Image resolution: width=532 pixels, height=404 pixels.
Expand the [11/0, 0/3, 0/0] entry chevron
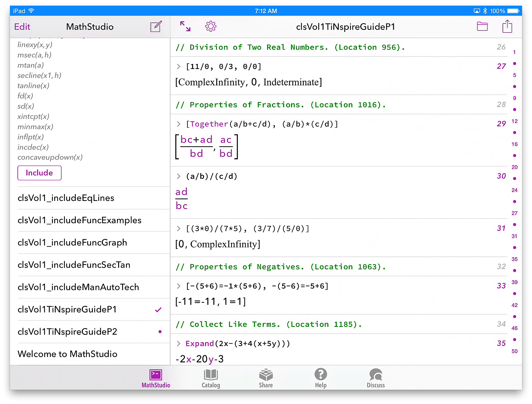coord(179,67)
